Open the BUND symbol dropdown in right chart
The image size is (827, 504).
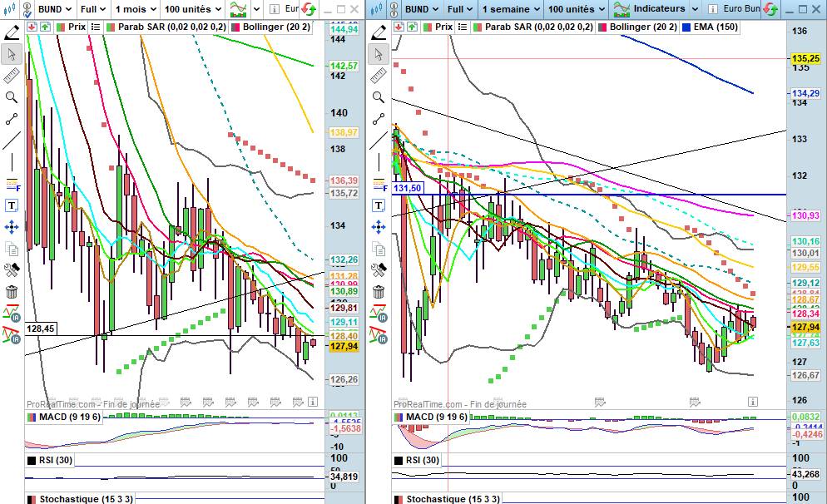[x=423, y=9]
